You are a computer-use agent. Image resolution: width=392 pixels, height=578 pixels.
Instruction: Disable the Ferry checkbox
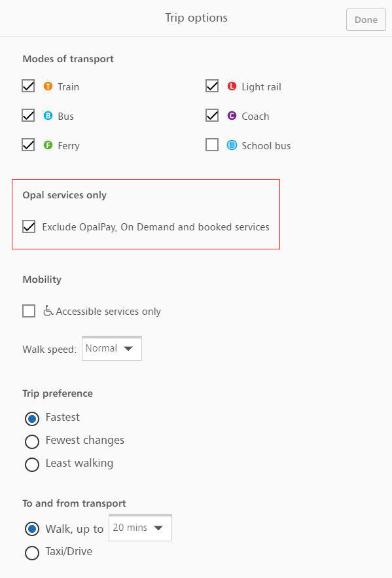click(x=28, y=145)
